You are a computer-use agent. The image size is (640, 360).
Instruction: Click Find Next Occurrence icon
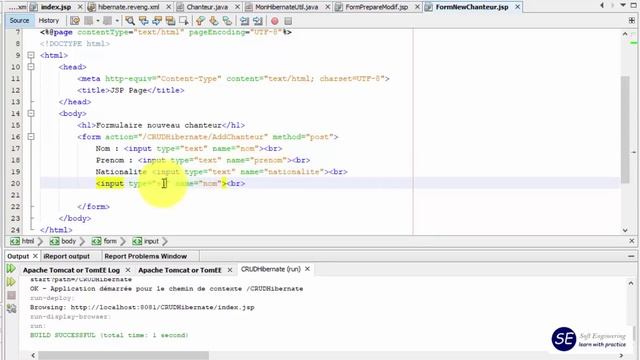[x=157, y=20]
